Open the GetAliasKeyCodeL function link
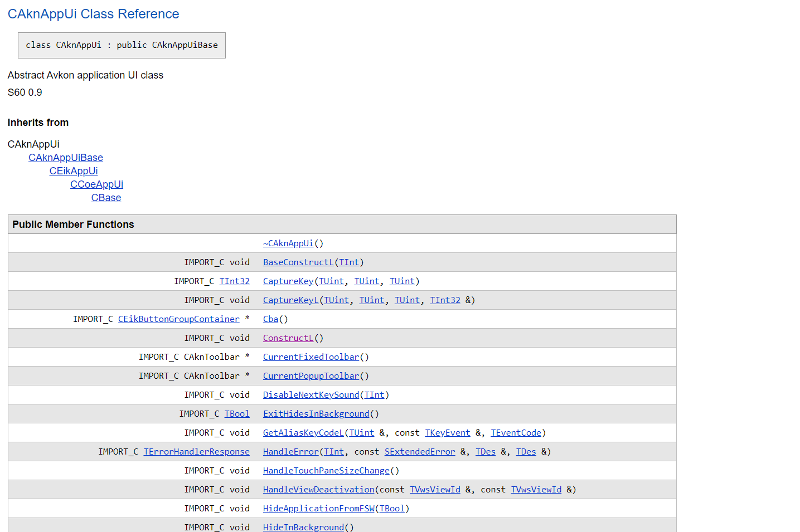Image resolution: width=800 pixels, height=532 pixels. point(303,433)
